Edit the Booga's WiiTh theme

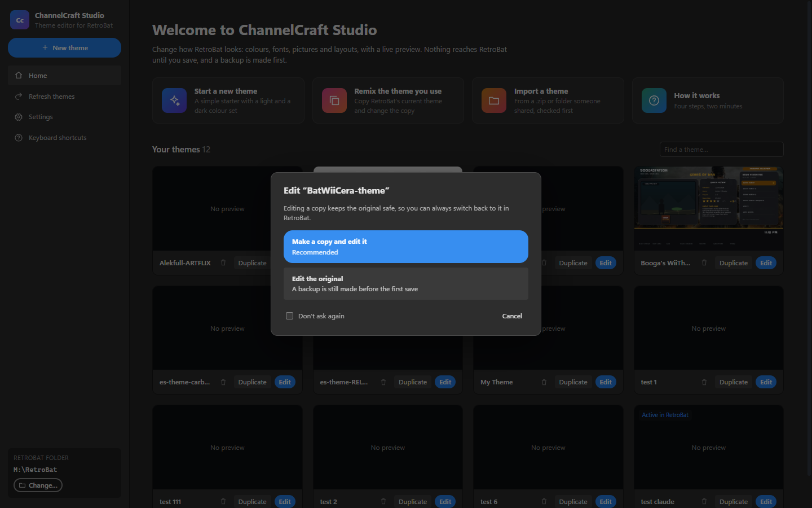[766, 263]
